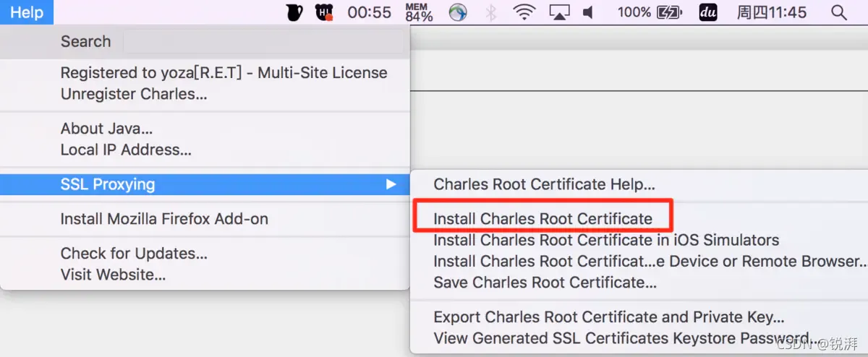Open Visit Website... menu item

(x=113, y=275)
